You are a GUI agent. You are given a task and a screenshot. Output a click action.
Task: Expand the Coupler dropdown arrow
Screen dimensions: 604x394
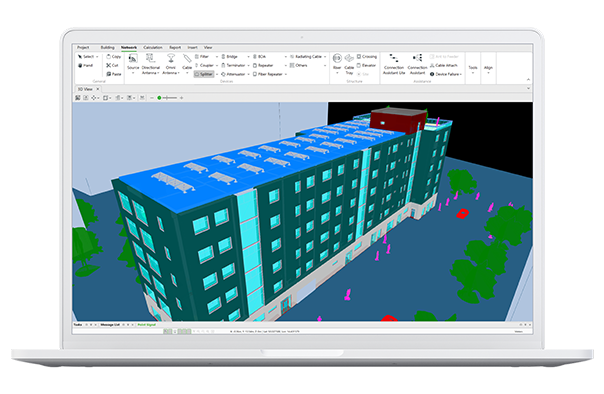(x=217, y=65)
